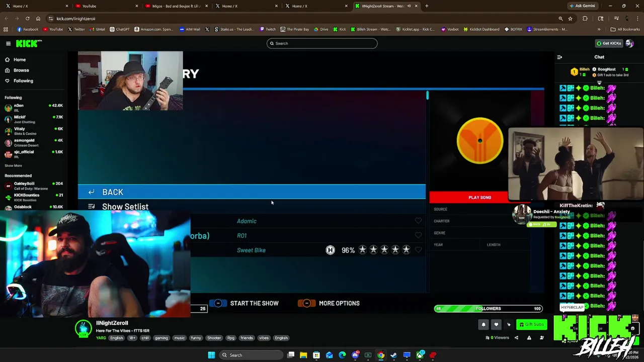The image size is (644, 362).
Task: Click the FOLLOWERS goal progress bar
Action: coord(488,308)
